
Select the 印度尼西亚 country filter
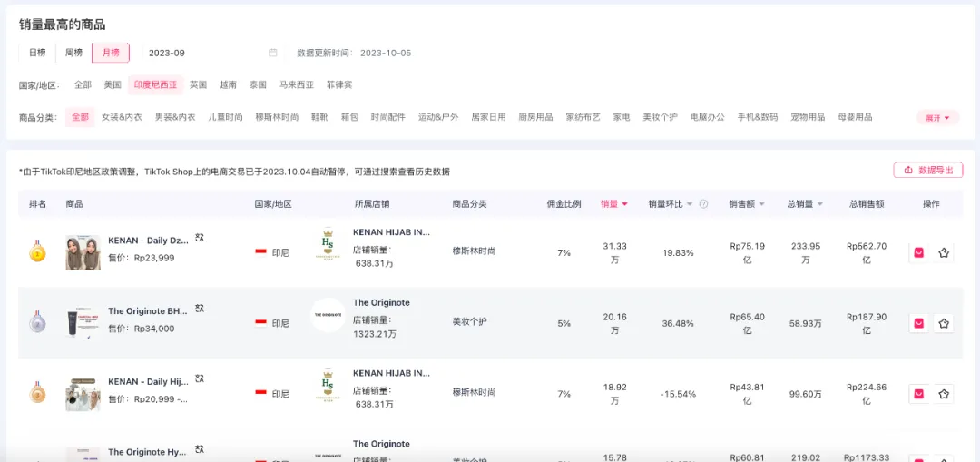tap(156, 84)
